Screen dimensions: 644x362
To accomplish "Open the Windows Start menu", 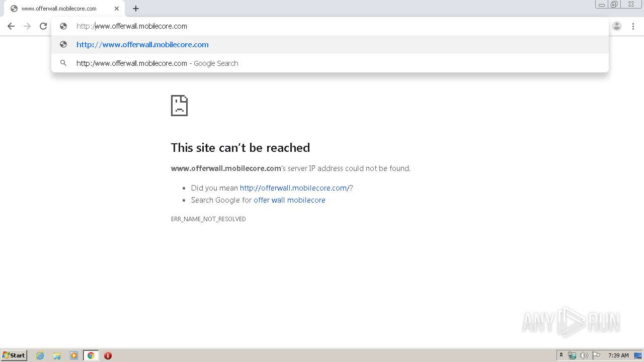I will pyautogui.click(x=14, y=355).
